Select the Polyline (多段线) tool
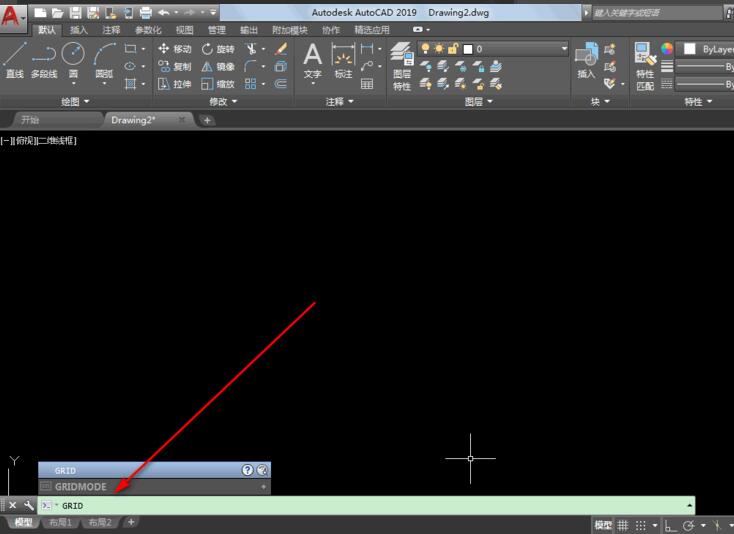This screenshot has width=734, height=534. pyautogui.click(x=44, y=60)
